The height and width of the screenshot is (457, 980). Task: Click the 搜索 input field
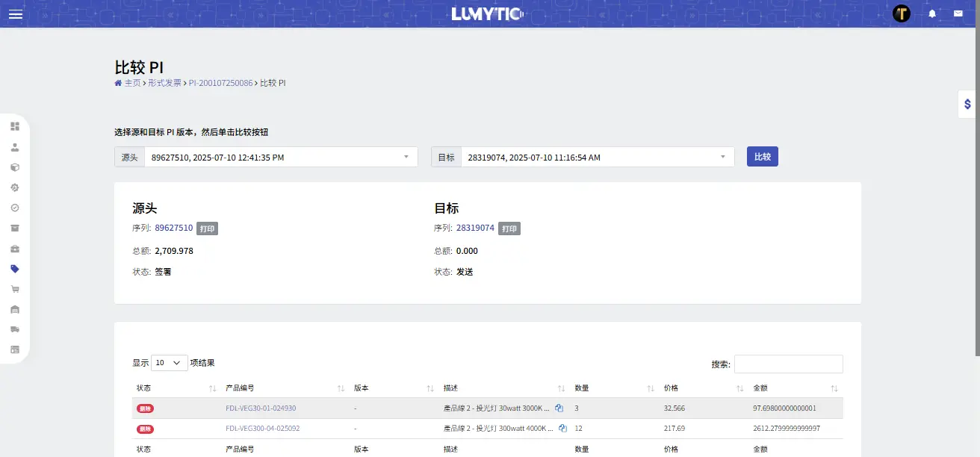pyautogui.click(x=788, y=364)
